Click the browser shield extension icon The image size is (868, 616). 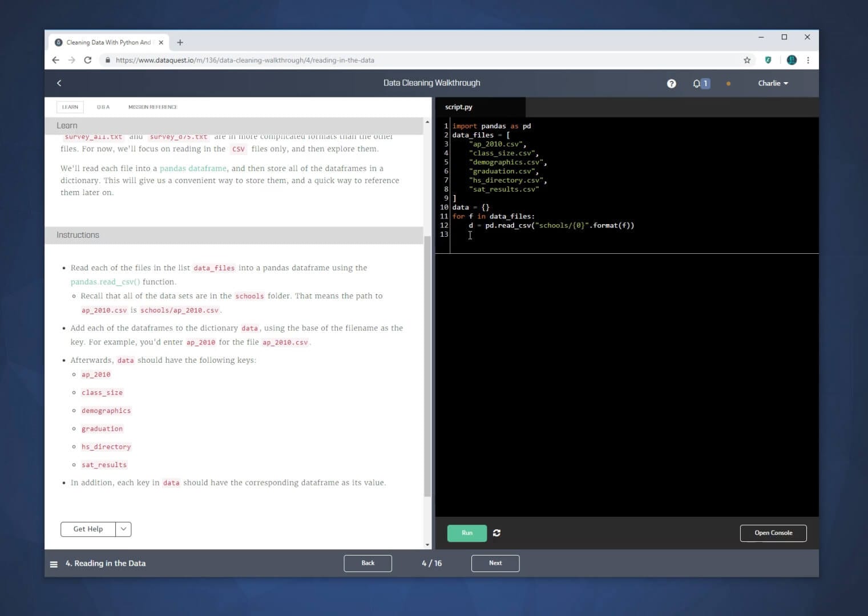pyautogui.click(x=768, y=60)
